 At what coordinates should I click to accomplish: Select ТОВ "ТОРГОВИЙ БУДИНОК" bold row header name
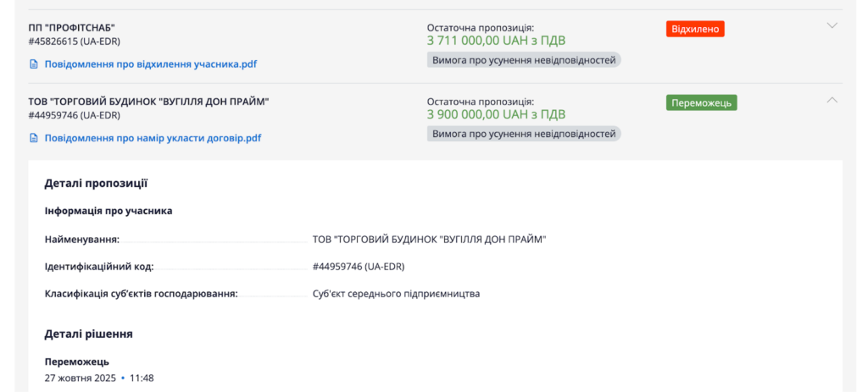pos(148,102)
